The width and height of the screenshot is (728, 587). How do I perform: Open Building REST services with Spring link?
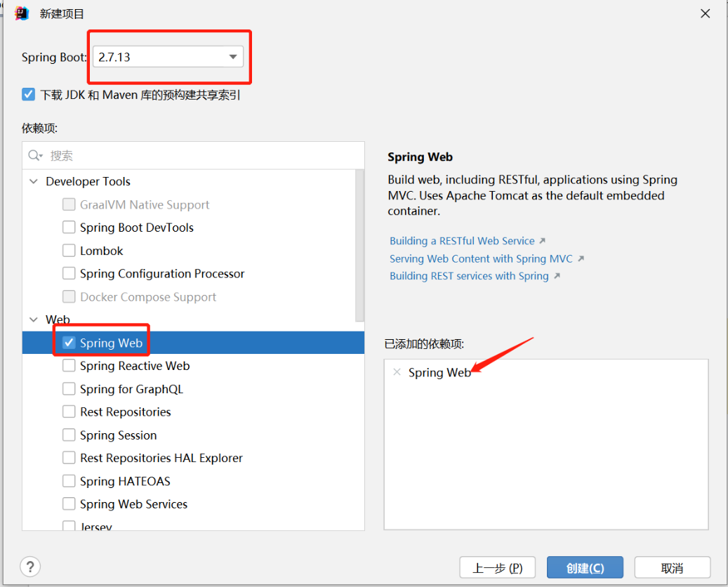[469, 276]
